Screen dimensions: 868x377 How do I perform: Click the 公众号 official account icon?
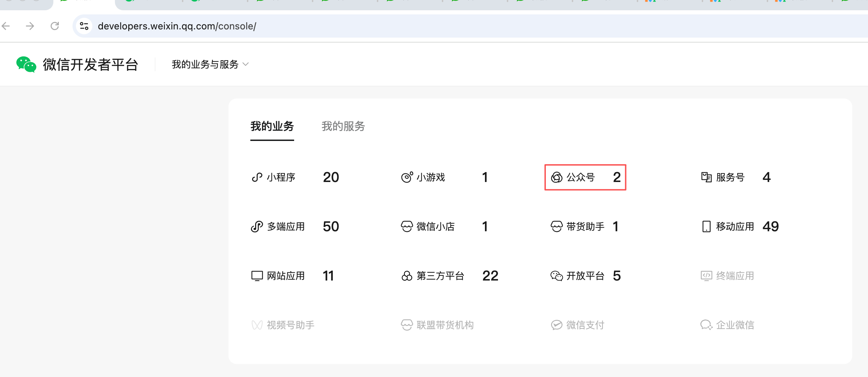click(556, 177)
